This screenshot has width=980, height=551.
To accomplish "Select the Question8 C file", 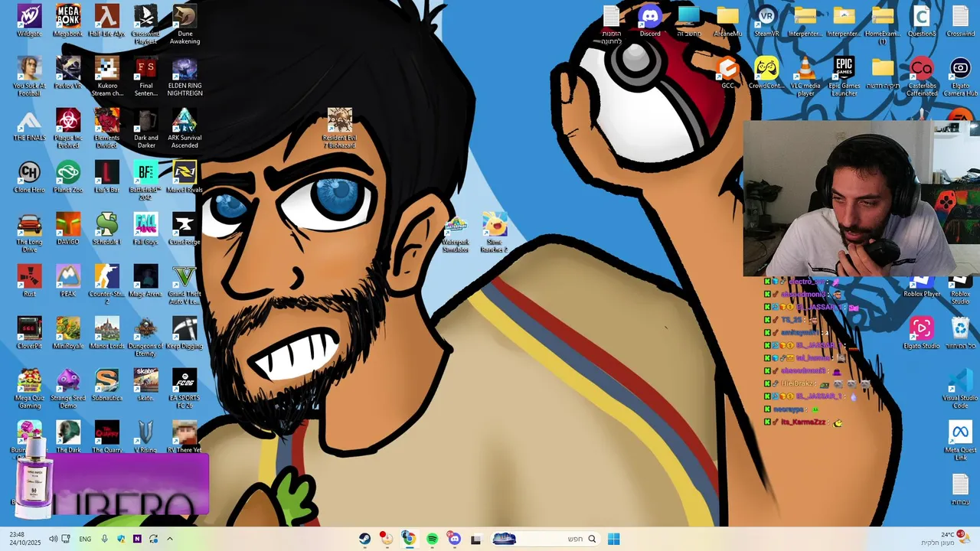I will pyautogui.click(x=921, y=21).
